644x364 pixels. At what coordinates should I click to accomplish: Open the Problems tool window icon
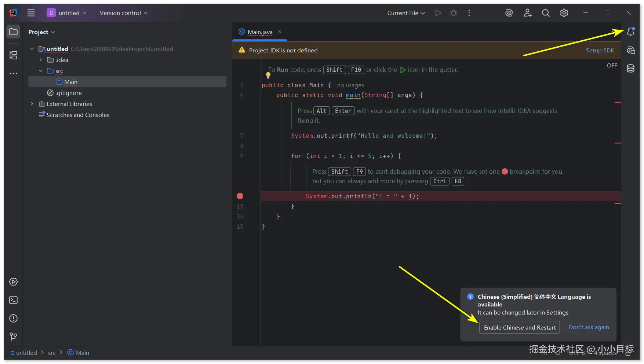point(13,318)
